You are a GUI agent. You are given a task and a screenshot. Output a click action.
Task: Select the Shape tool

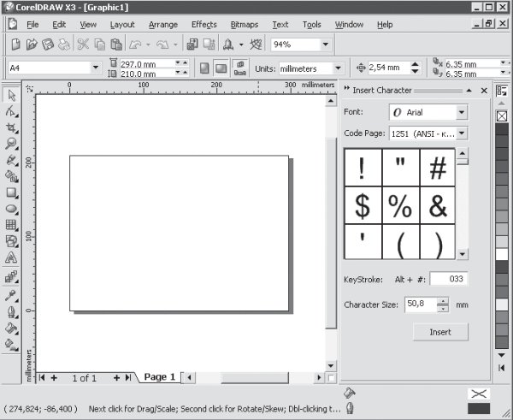click(x=11, y=111)
